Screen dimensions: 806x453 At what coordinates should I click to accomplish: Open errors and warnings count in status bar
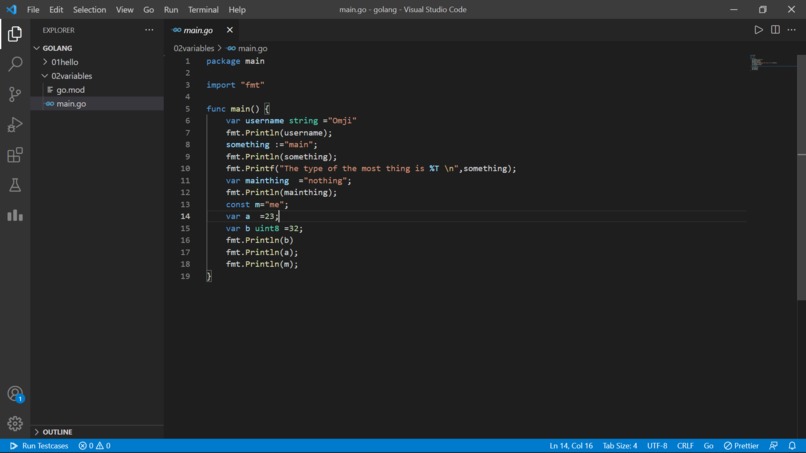[x=95, y=446]
